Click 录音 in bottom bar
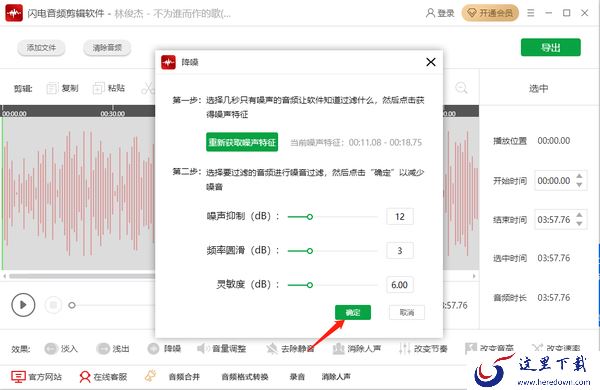600x390 pixels. click(x=297, y=377)
